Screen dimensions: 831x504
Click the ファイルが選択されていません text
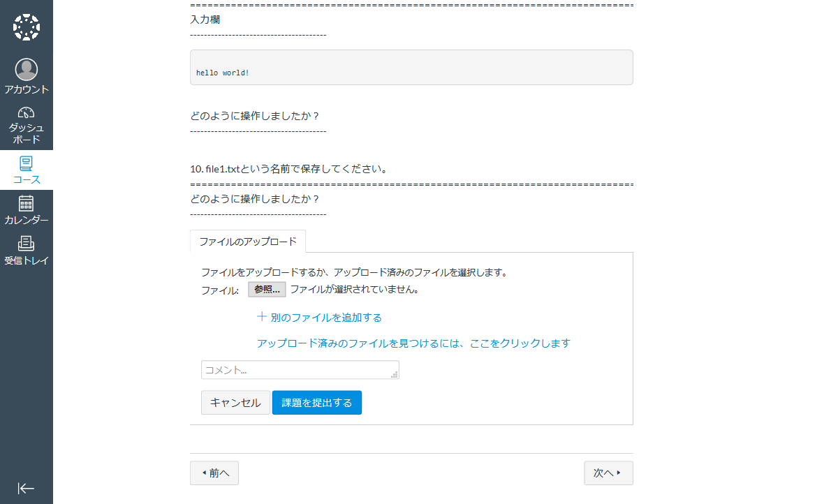(354, 290)
